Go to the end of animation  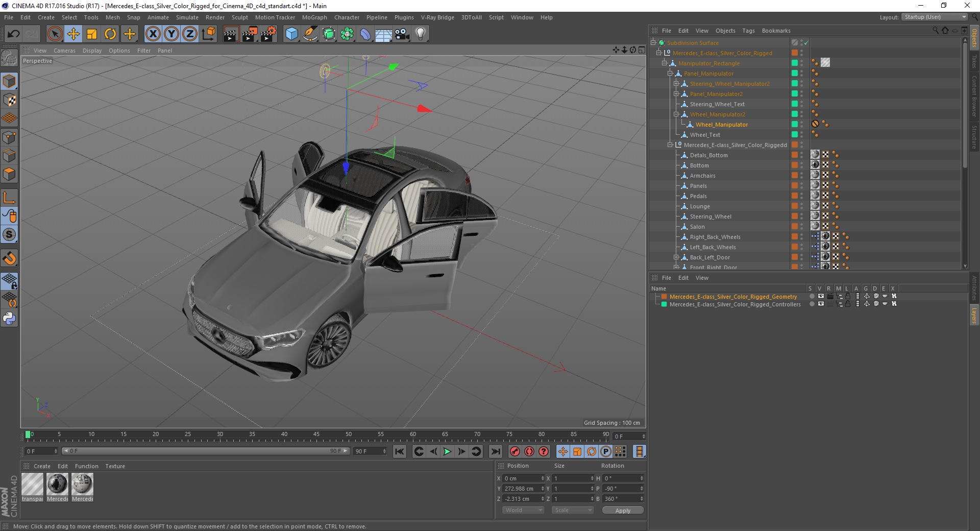495,451
